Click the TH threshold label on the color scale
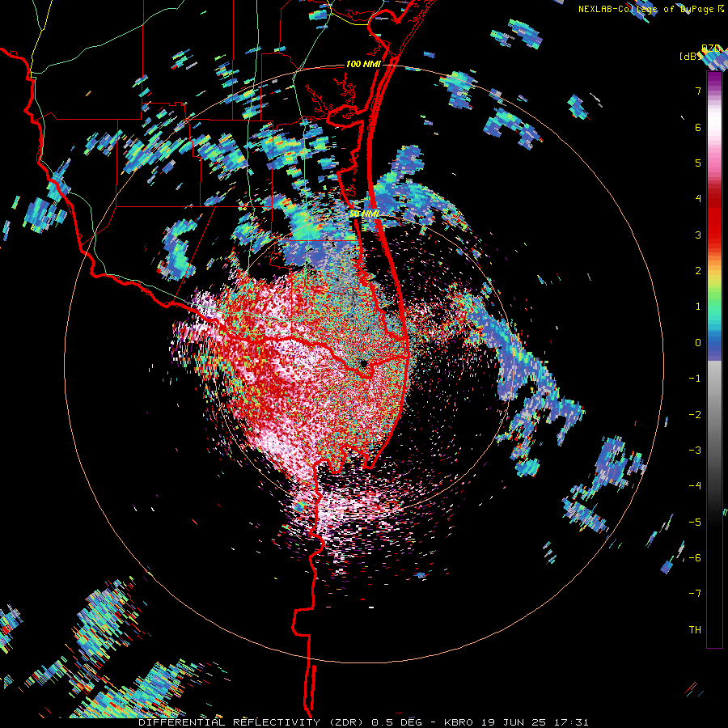Image resolution: width=728 pixels, height=728 pixels. tap(695, 630)
